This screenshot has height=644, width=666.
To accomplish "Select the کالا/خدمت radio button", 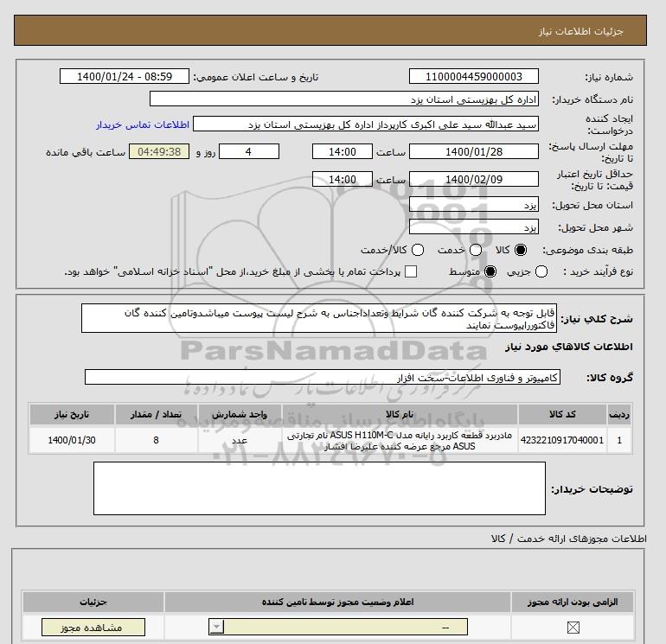I will (x=418, y=250).
